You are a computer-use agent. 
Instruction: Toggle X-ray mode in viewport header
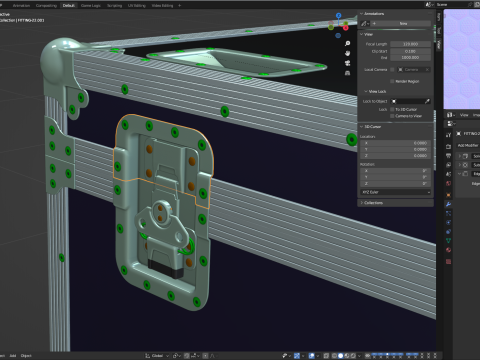pyautogui.click(x=326, y=356)
